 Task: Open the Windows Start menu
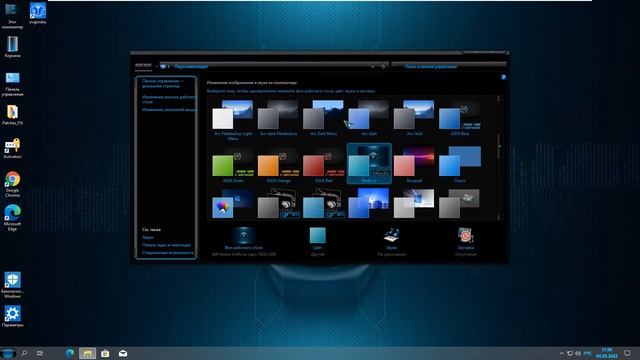(x=7, y=353)
